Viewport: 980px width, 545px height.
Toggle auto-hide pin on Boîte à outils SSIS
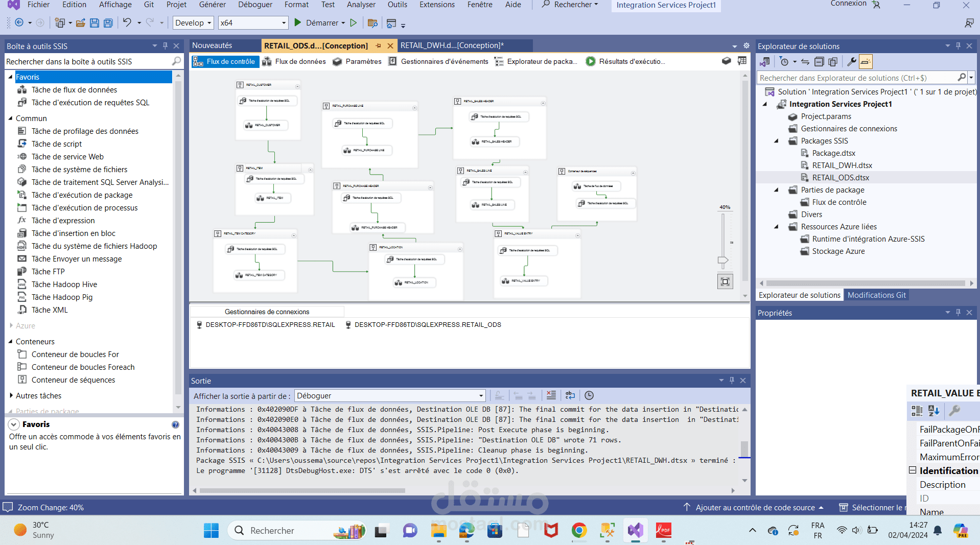165,45
